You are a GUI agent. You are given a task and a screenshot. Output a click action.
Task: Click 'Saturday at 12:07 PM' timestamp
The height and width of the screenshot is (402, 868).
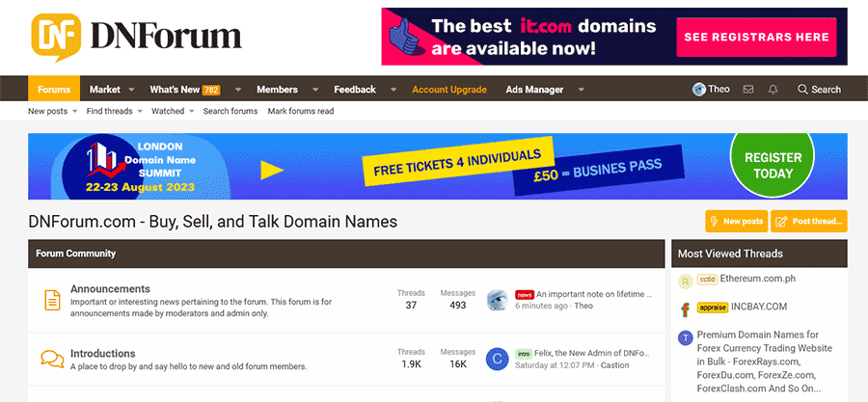pyautogui.click(x=555, y=365)
